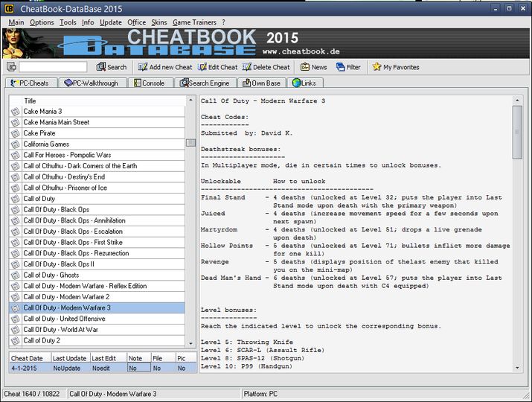Click the CheatBook app icon in title bar

[x=9, y=8]
